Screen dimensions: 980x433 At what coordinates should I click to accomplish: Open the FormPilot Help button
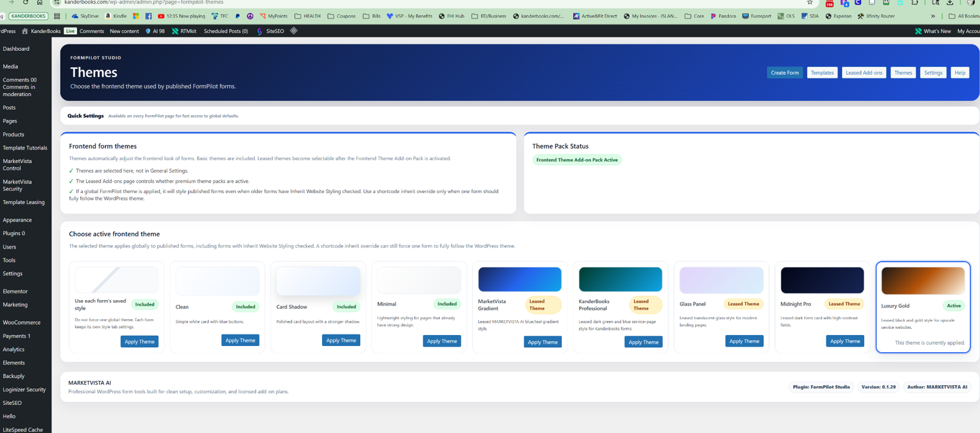(x=960, y=72)
